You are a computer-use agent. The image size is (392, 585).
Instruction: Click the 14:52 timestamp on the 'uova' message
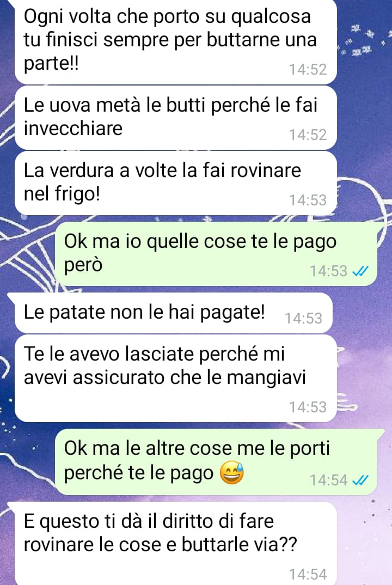click(x=308, y=135)
